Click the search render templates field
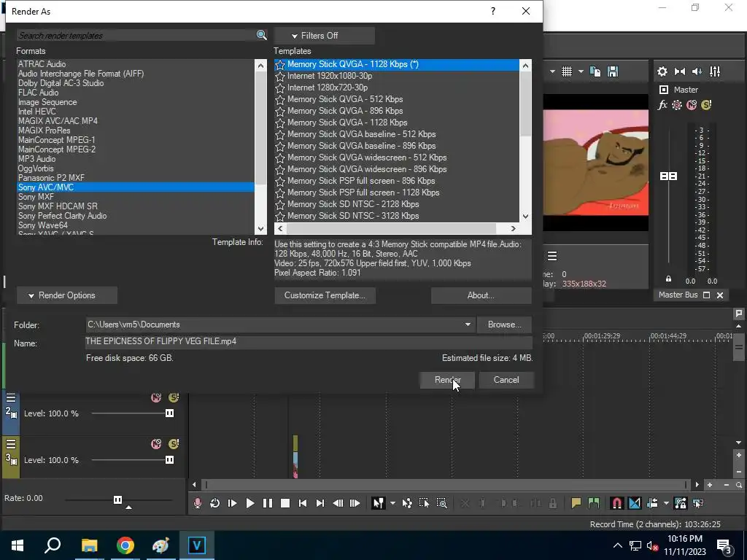Image resolution: width=747 pixels, height=560 pixels. pos(136,35)
